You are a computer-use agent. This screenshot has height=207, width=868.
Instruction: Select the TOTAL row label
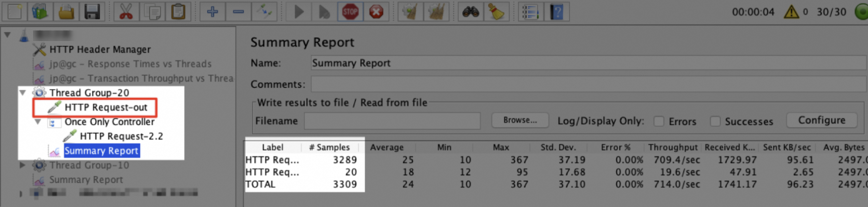(x=260, y=184)
